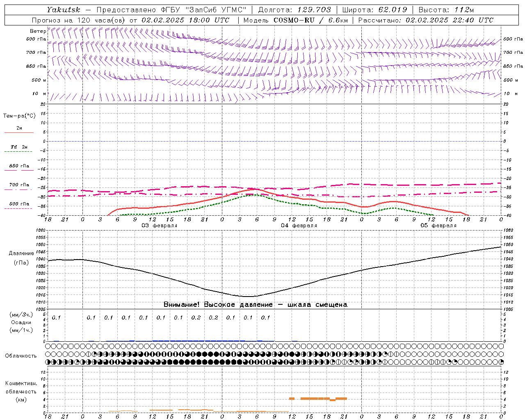525x420 pixels.
Task: Select the date label "03 февраля"
Action: [x=160, y=226]
